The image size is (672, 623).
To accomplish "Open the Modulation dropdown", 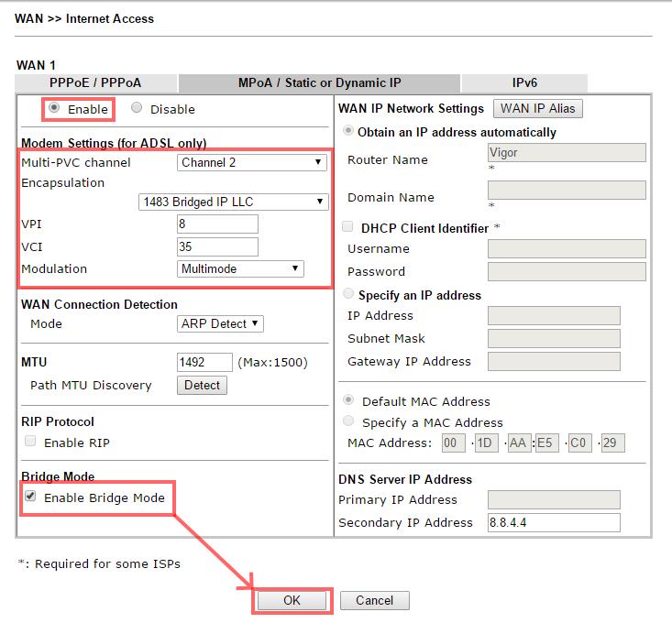I will point(240,268).
